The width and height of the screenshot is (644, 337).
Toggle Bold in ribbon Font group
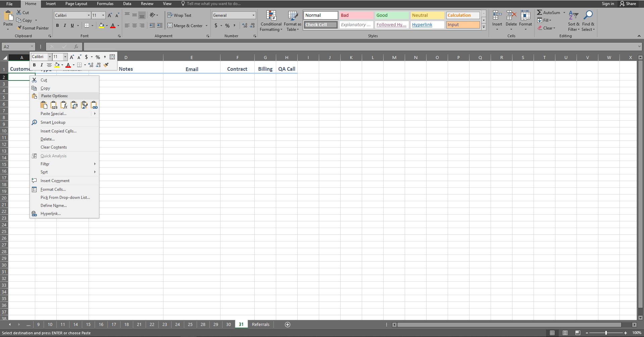[x=57, y=25]
